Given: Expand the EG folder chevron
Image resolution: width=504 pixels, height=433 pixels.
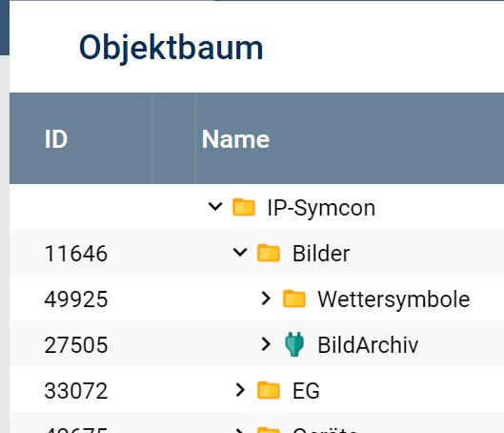Looking at the screenshot, I should click(240, 390).
